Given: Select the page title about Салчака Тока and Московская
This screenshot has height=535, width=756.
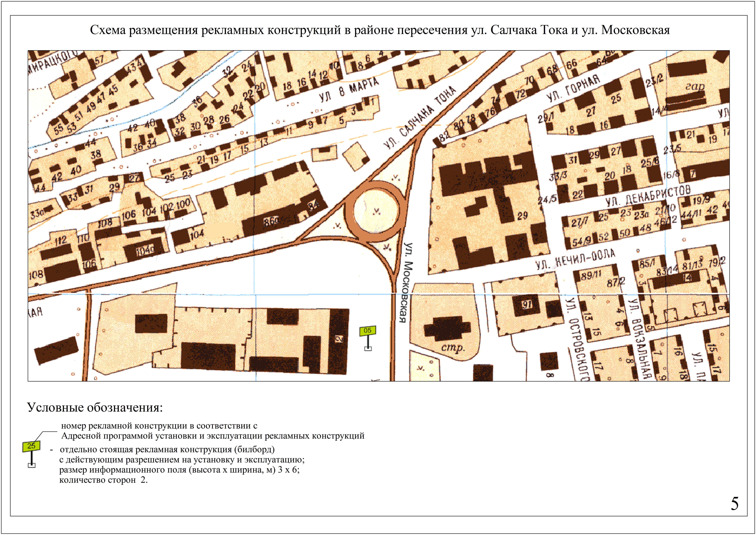Looking at the screenshot, I should tap(380, 30).
